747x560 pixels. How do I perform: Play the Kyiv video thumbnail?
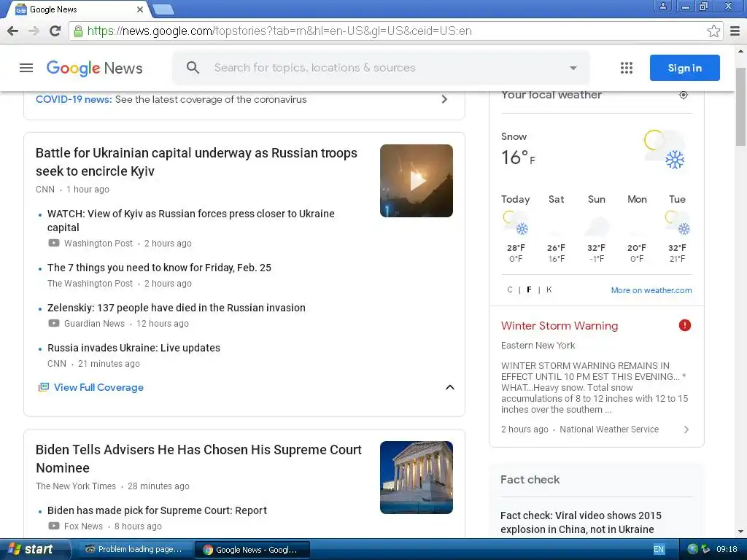pos(417,181)
